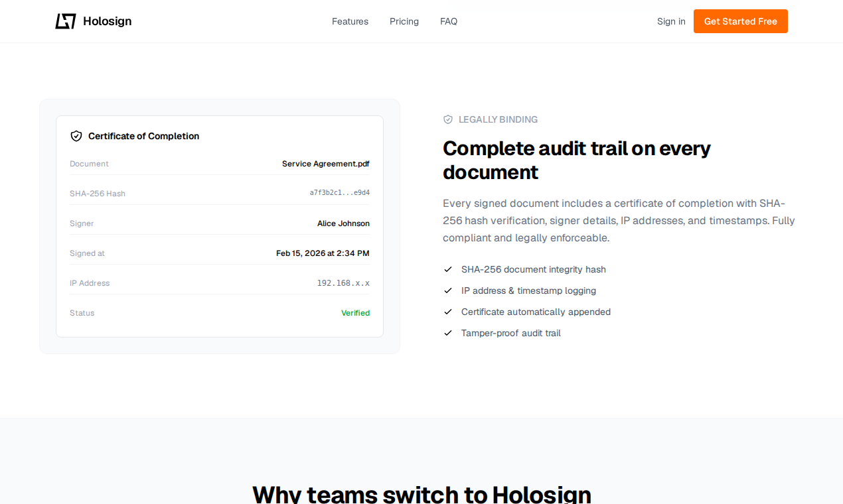Click the LEGALLY BINDING label
The image size is (843, 504).
click(498, 119)
